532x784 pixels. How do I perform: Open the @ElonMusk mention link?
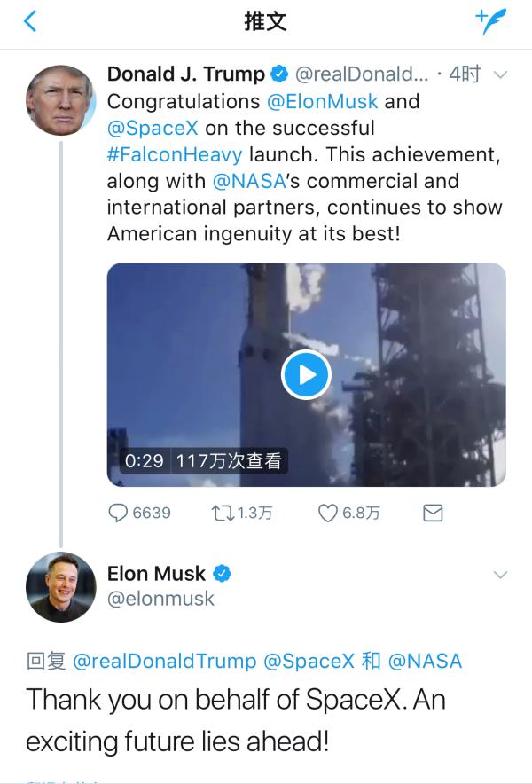click(x=322, y=101)
